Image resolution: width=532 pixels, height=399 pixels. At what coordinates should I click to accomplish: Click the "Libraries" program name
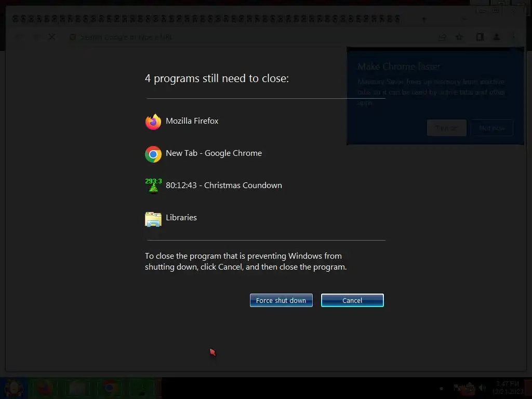181,218
